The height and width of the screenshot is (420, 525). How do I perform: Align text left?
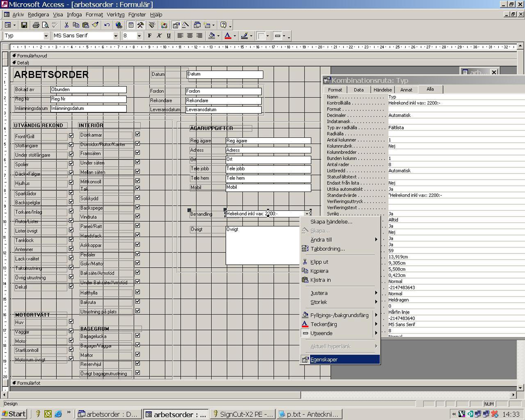180,36
